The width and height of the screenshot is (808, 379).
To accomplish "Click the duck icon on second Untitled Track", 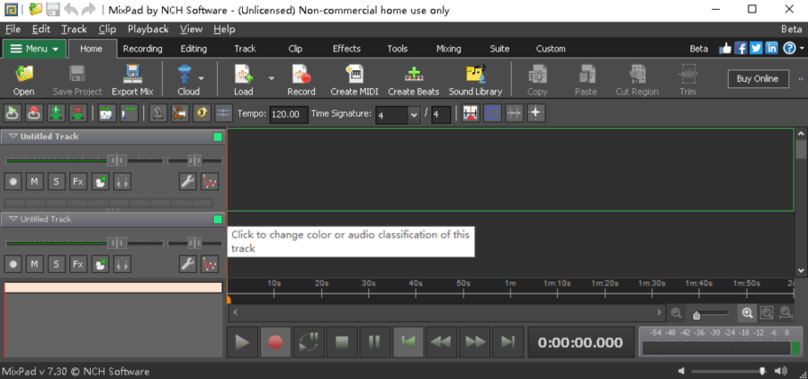I will coord(100,264).
